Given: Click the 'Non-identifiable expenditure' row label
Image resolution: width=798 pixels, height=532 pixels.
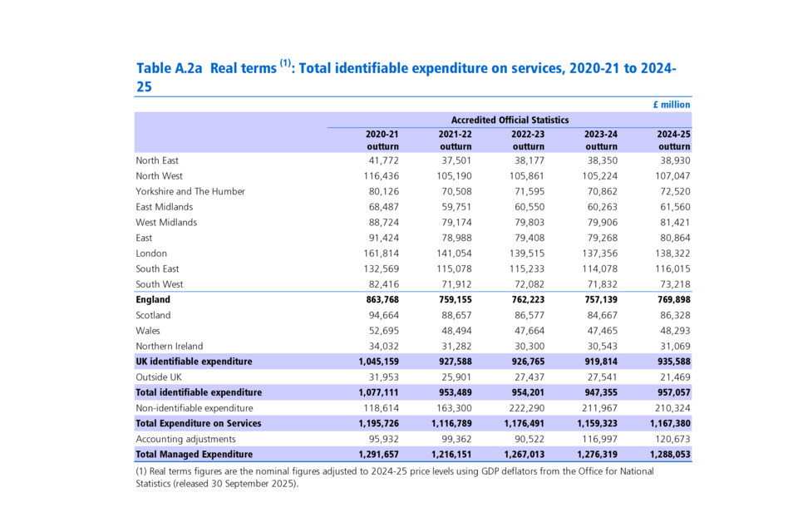Looking at the screenshot, I should click(194, 408).
